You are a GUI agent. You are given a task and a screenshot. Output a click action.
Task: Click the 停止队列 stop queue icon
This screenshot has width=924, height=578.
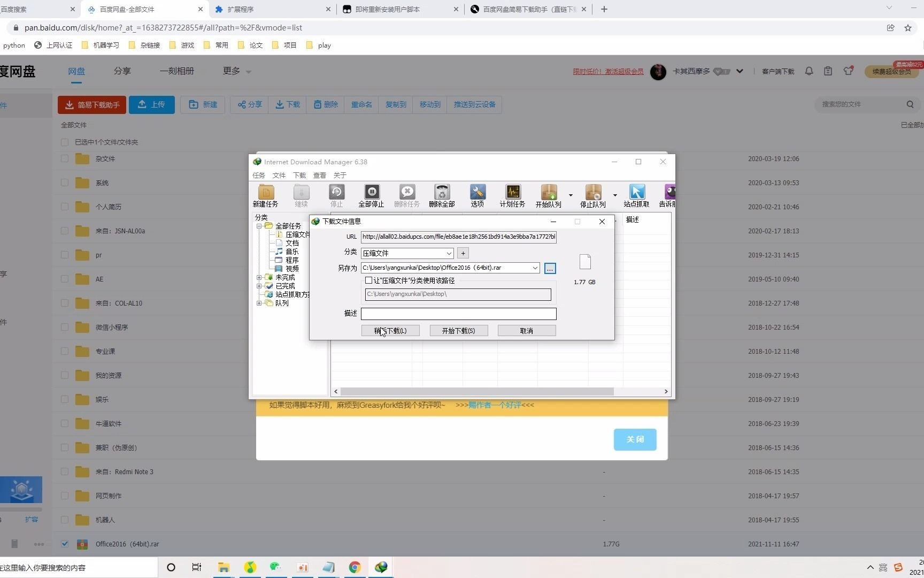click(x=593, y=195)
